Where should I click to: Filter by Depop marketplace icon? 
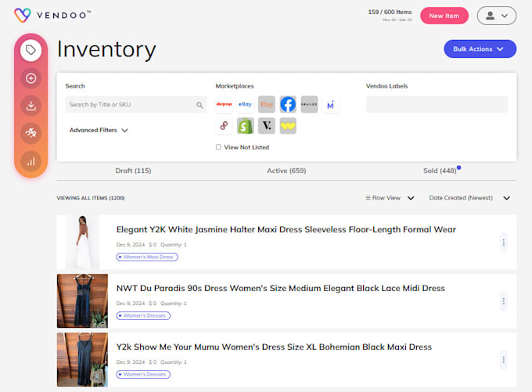tap(224, 104)
